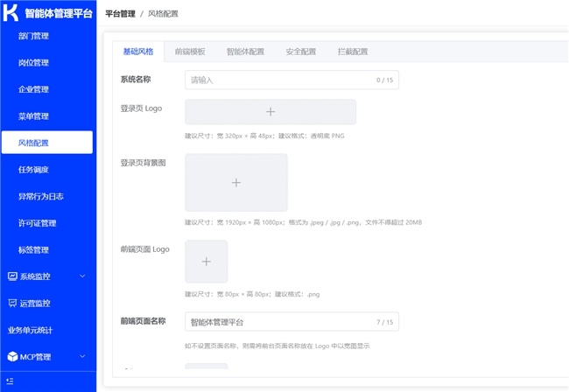Click the MCP管理 cube icon
The width and height of the screenshot is (569, 392).
pos(12,356)
